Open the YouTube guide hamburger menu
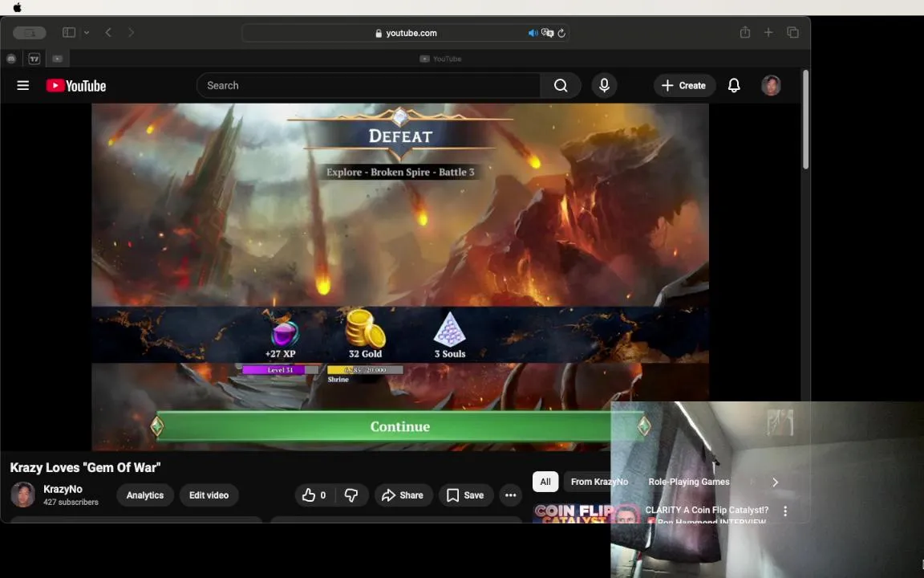The height and width of the screenshot is (578, 924). 23,86
